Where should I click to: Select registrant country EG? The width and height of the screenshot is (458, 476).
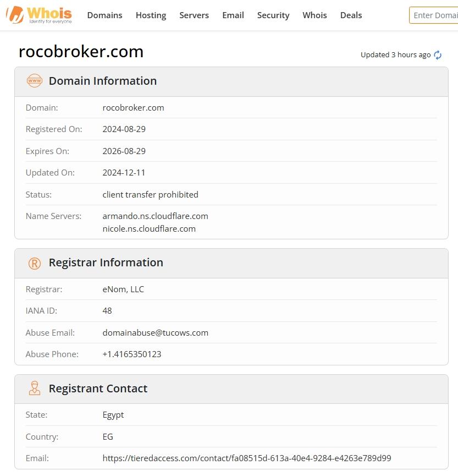pyautogui.click(x=108, y=437)
